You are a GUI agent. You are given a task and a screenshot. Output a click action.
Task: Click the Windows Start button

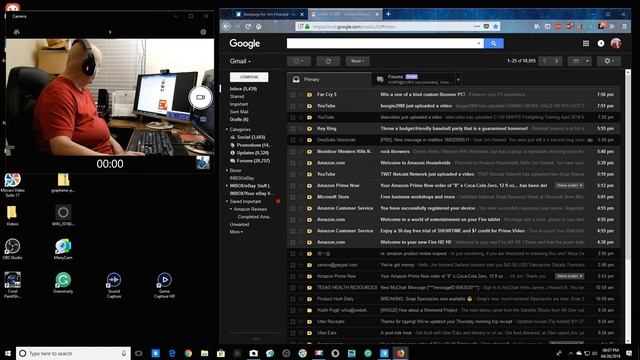pyautogui.click(x=8, y=353)
